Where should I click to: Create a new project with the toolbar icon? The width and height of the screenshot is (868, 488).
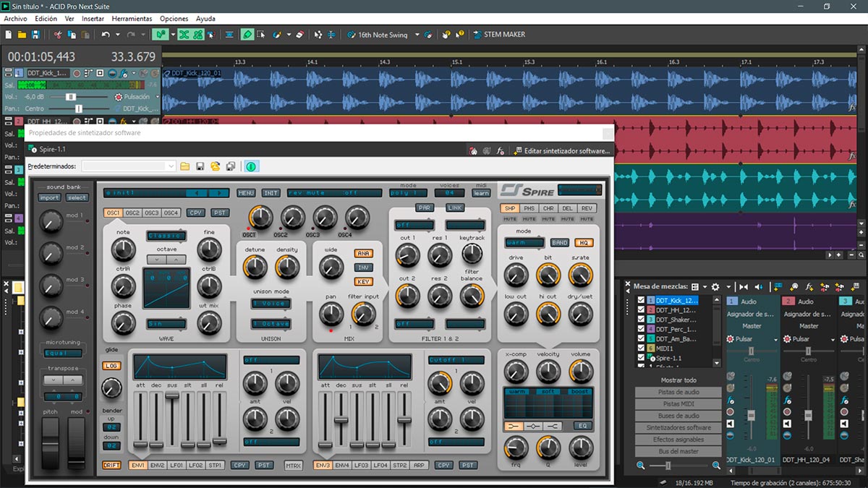click(x=8, y=34)
